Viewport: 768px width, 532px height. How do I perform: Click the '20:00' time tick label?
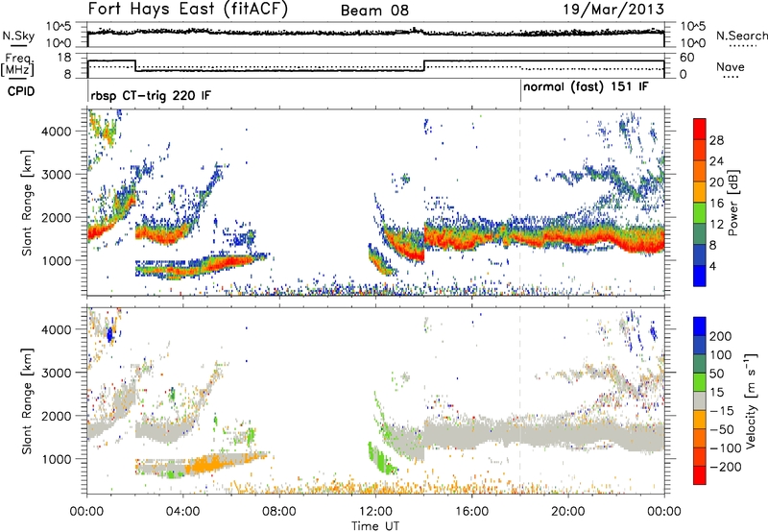(567, 512)
